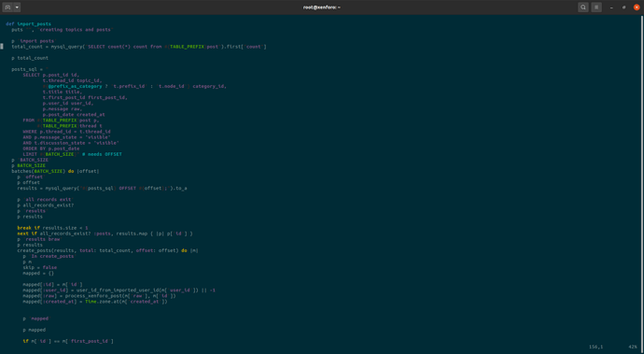This screenshot has width=644, height=354.
Task: Click the '# needs OFFSET' comment
Action: click(x=102, y=154)
